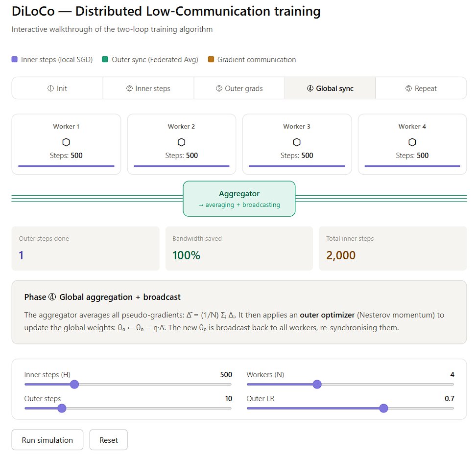The width and height of the screenshot is (476, 455).
Task: Click the Phase 4 Global aggregation heading
Action: 102,297
